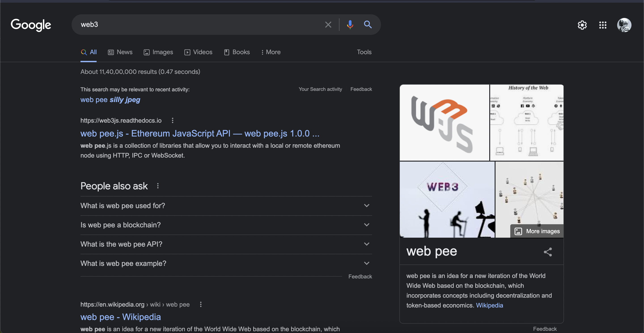The height and width of the screenshot is (333, 644).
Task: Open Google settings gear icon
Action: tap(582, 25)
